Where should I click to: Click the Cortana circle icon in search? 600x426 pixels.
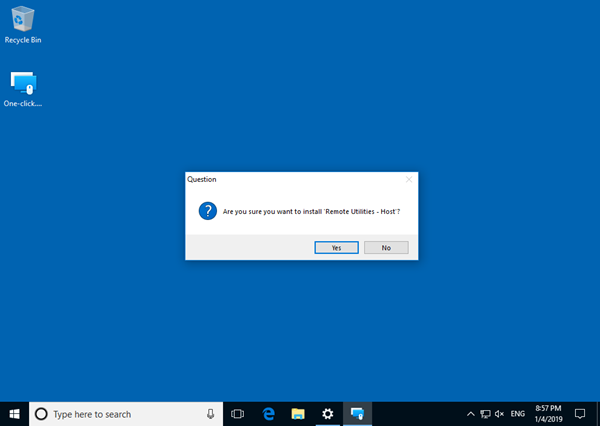(x=41, y=414)
